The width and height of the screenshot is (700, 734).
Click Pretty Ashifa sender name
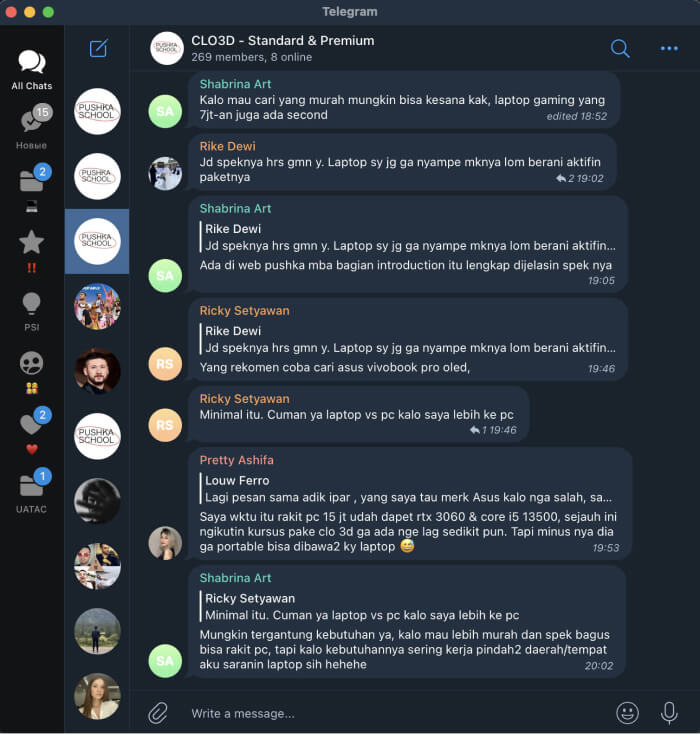tap(236, 460)
